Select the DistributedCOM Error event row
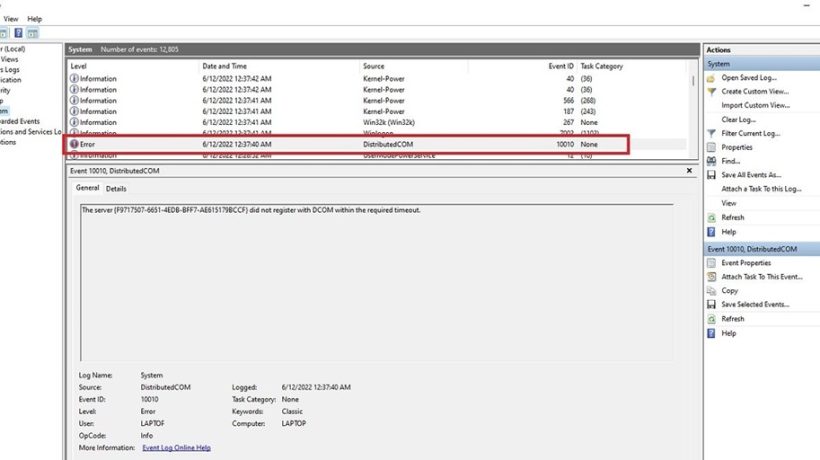 pyautogui.click(x=377, y=144)
